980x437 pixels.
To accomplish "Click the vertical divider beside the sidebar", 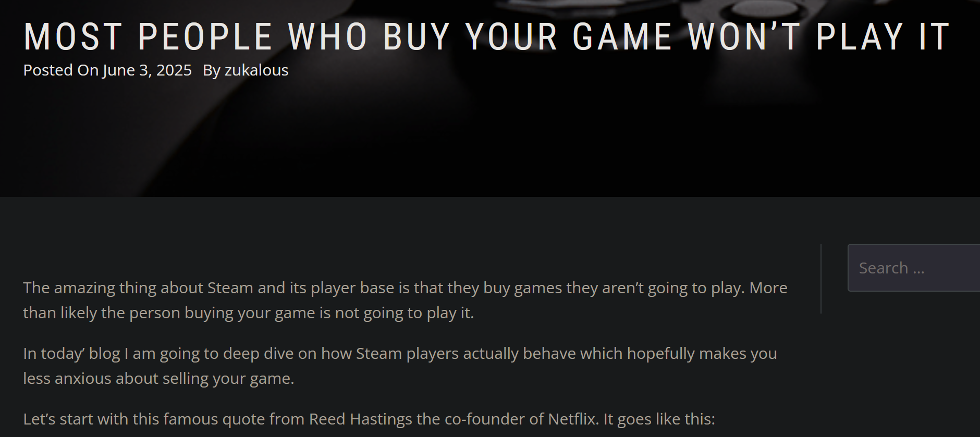I will click(x=821, y=279).
